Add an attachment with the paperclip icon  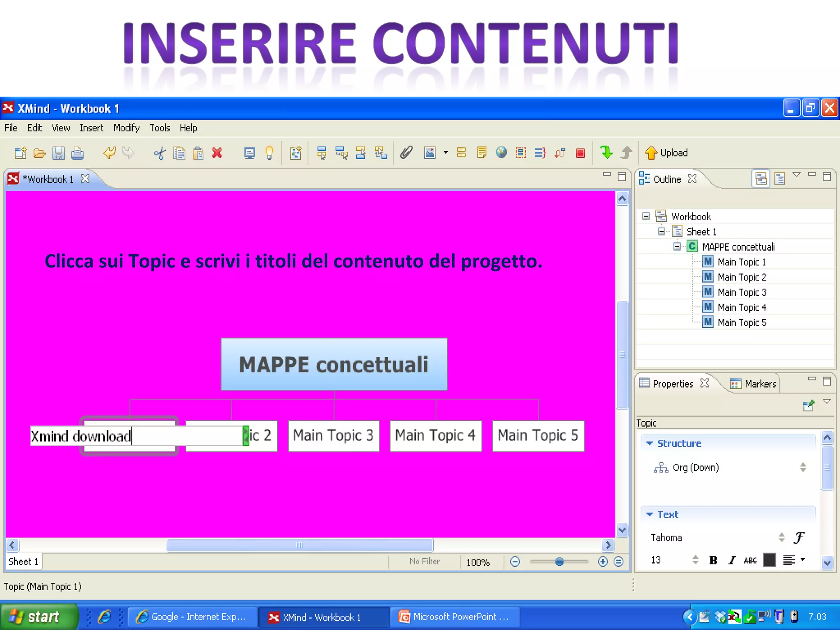tap(406, 153)
